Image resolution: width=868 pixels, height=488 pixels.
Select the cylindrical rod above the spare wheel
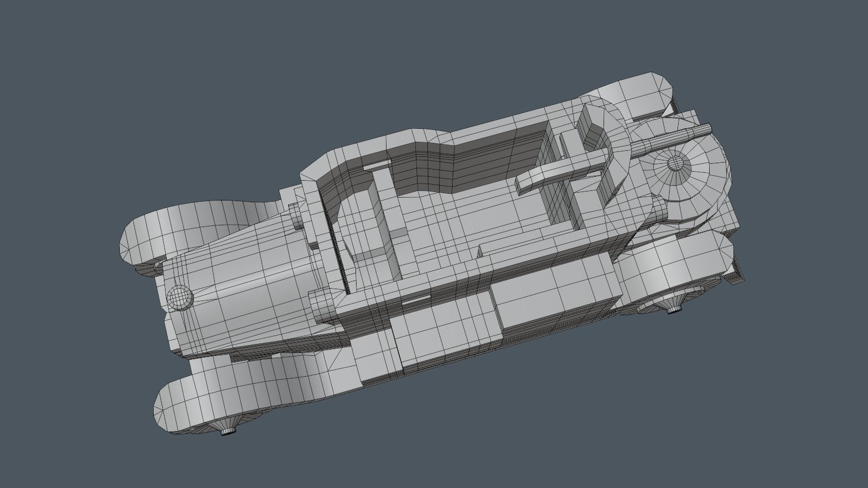pyautogui.click(x=671, y=141)
